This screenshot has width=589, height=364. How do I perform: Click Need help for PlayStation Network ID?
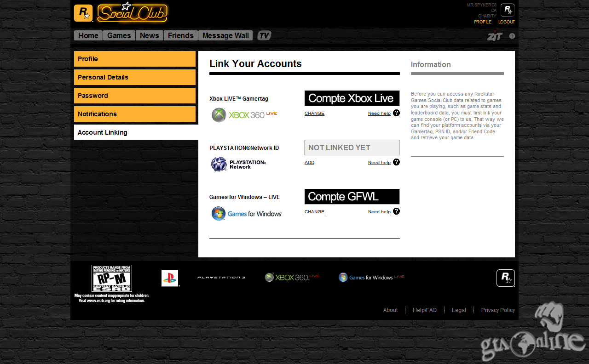pos(379,163)
